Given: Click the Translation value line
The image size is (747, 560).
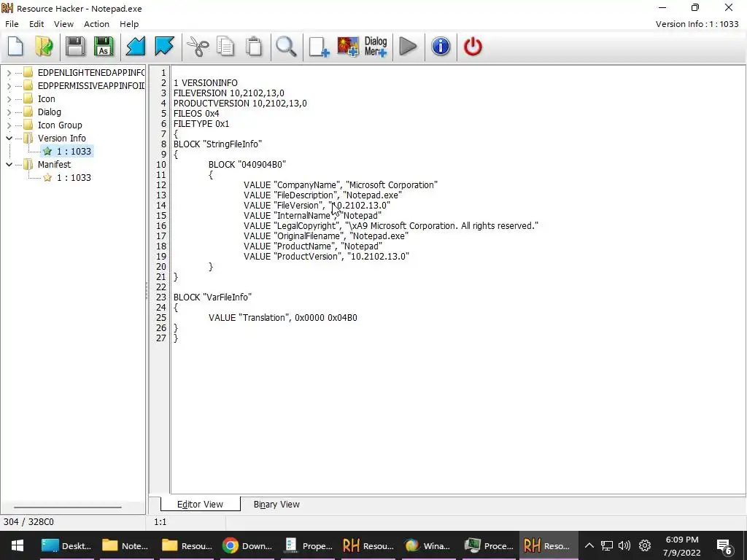Looking at the screenshot, I should (x=283, y=318).
